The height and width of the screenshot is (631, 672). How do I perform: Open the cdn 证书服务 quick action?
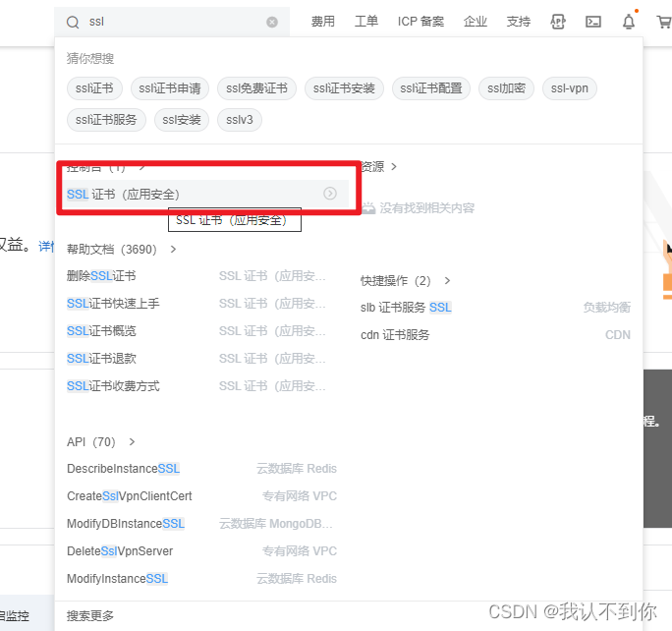click(x=395, y=335)
